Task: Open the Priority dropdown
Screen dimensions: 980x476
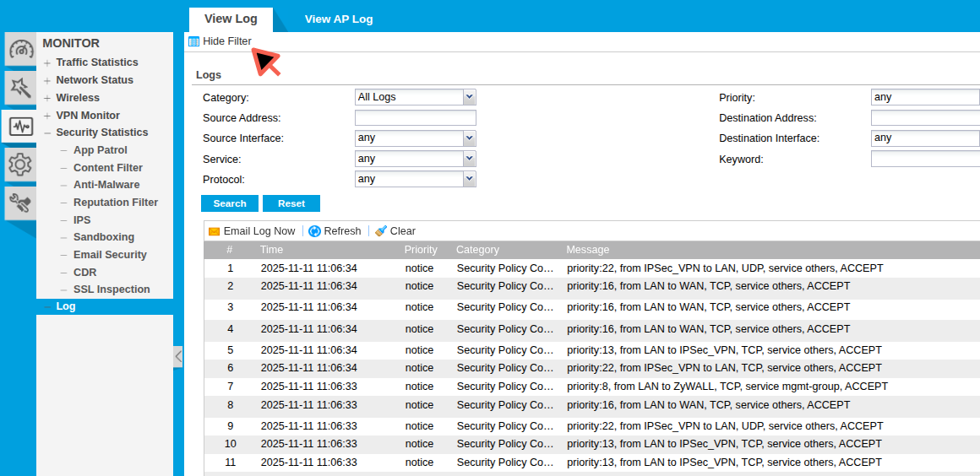Action: pos(925,97)
